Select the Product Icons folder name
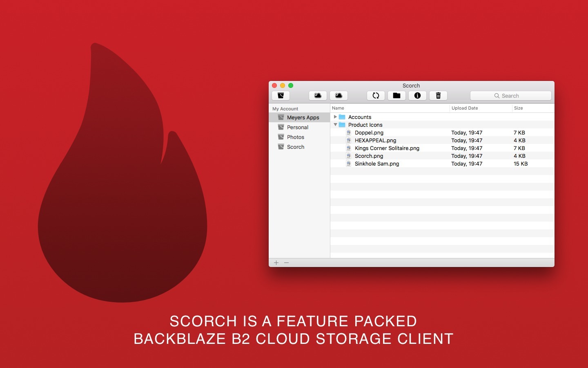Viewport: 588px width, 368px height. point(365,125)
